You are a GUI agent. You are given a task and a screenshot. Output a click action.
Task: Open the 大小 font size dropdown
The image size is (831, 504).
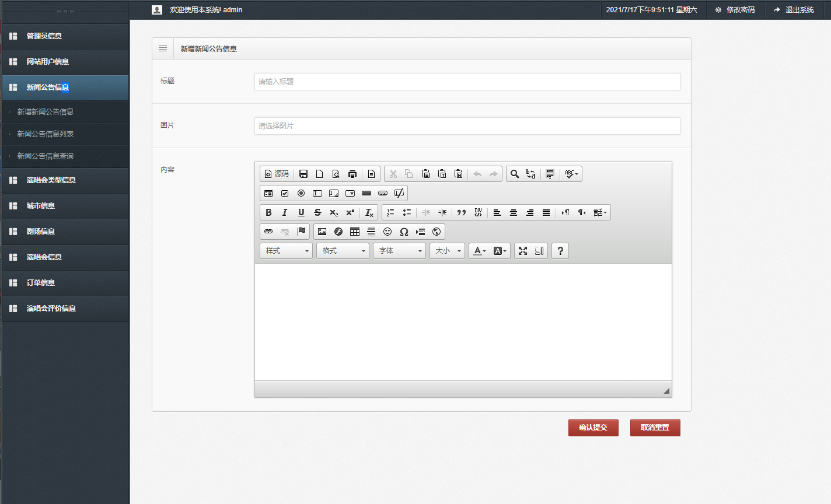point(448,251)
